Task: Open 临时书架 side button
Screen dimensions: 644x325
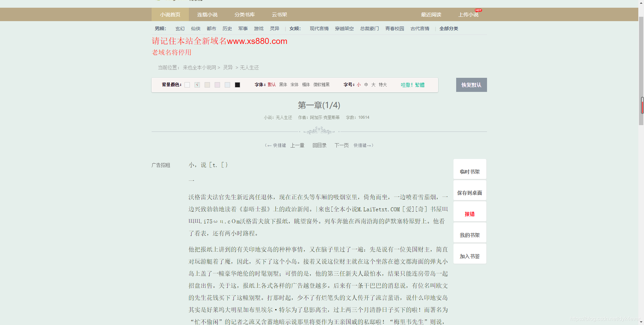Action: click(x=470, y=169)
